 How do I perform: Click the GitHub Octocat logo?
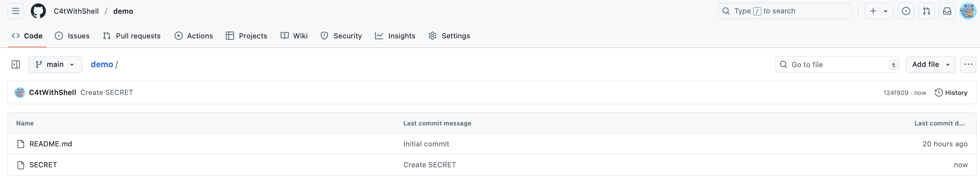[x=38, y=11]
